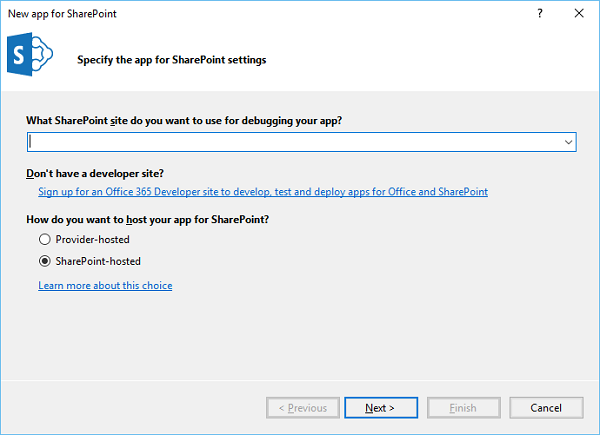This screenshot has height=435, width=600.
Task: Select the Provider-hosted radio button
Action: click(x=44, y=240)
